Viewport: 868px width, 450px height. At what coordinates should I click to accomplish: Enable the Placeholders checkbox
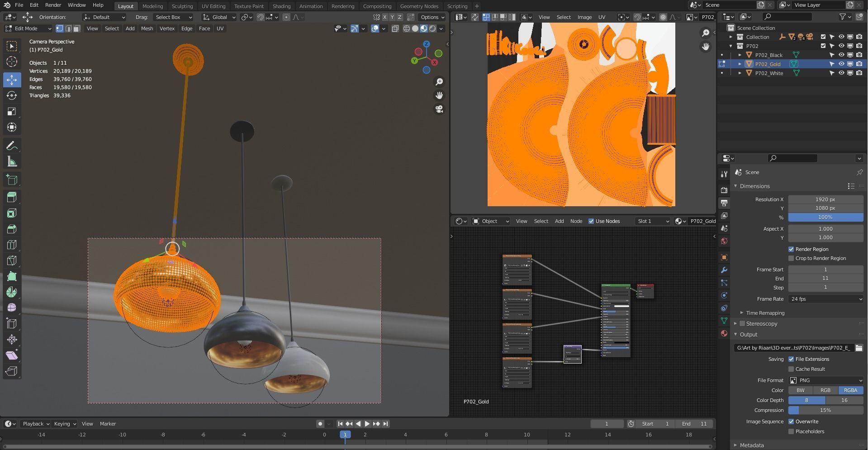point(791,431)
